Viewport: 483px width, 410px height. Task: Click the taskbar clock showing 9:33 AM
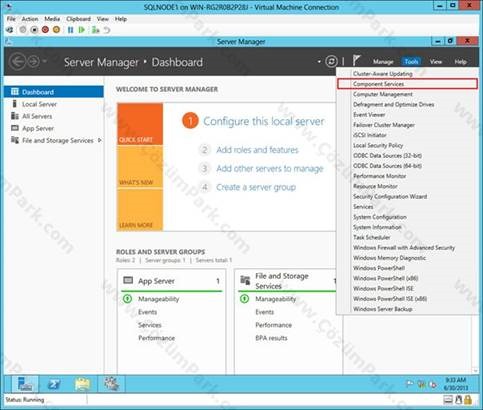[456, 384]
